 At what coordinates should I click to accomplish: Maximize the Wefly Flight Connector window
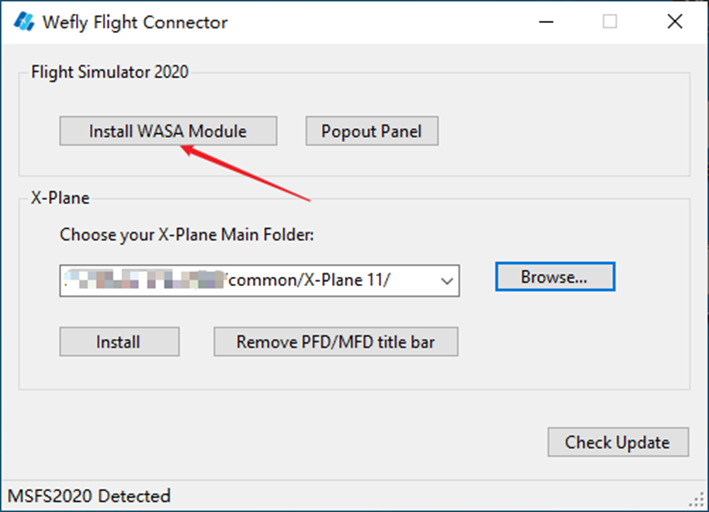pos(610,22)
